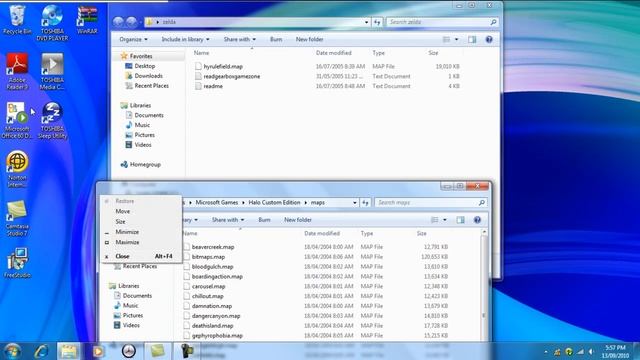Open FreeStudio desktop icon
This screenshot has width=640, height=360.
(x=17, y=263)
